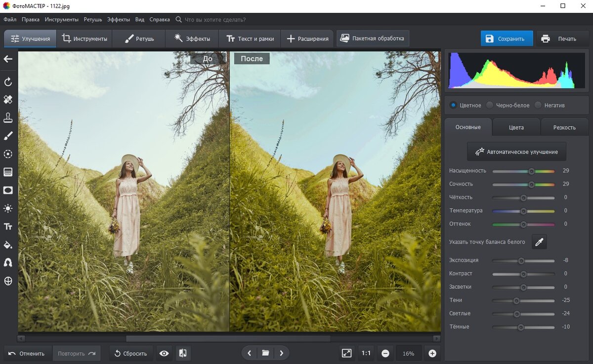Click the Повторить button

tap(77, 353)
